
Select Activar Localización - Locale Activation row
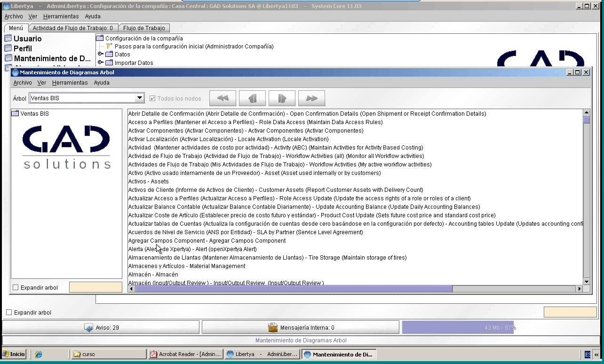355,139
